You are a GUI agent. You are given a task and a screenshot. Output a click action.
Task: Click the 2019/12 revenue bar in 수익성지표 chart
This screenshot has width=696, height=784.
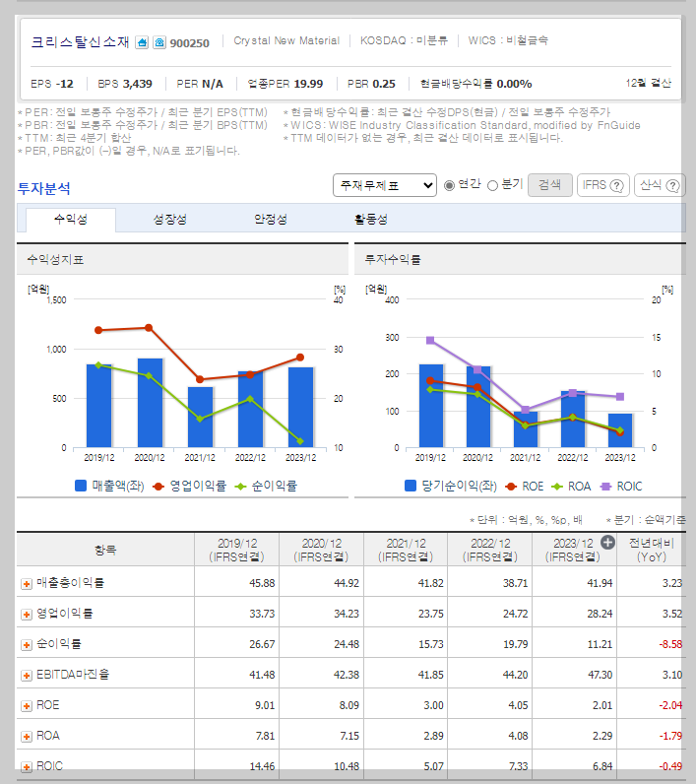click(98, 406)
